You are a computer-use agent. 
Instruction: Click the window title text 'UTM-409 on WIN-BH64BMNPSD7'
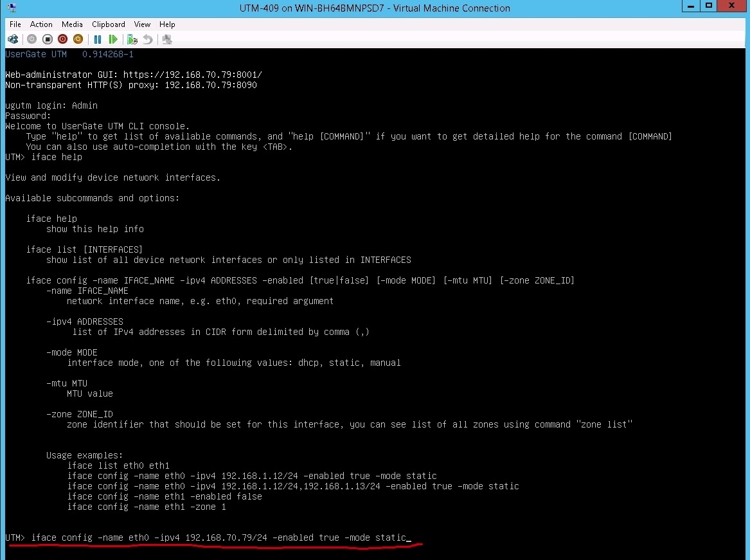click(x=312, y=8)
